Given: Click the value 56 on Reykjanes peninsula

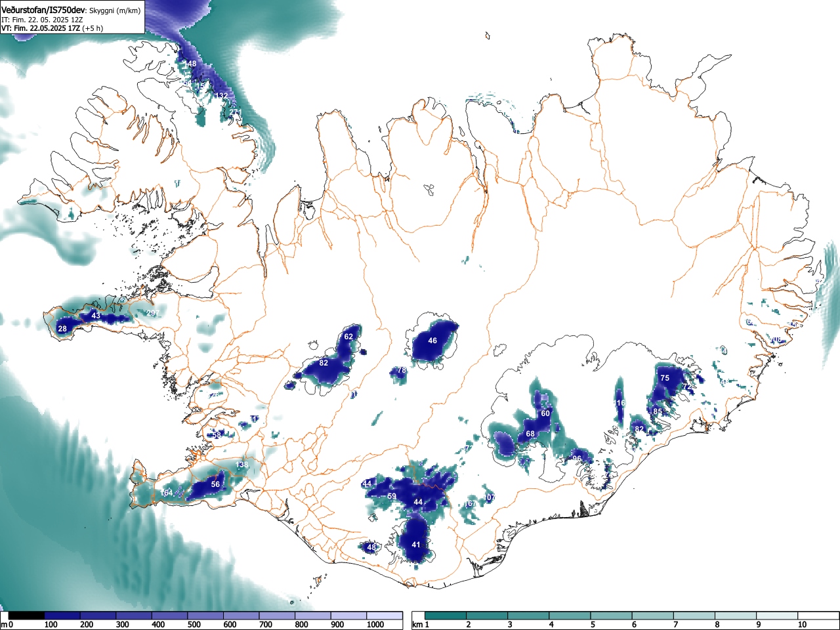Looking at the screenshot, I should tap(215, 484).
